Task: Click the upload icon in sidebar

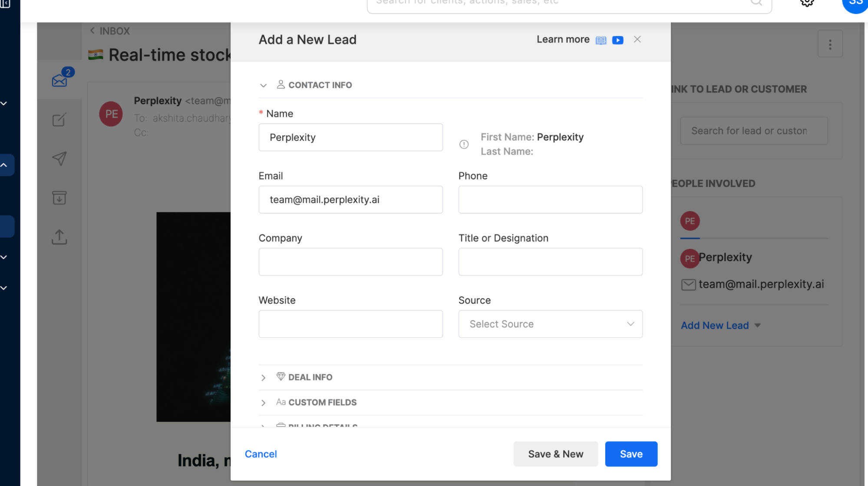Action: 59,237
